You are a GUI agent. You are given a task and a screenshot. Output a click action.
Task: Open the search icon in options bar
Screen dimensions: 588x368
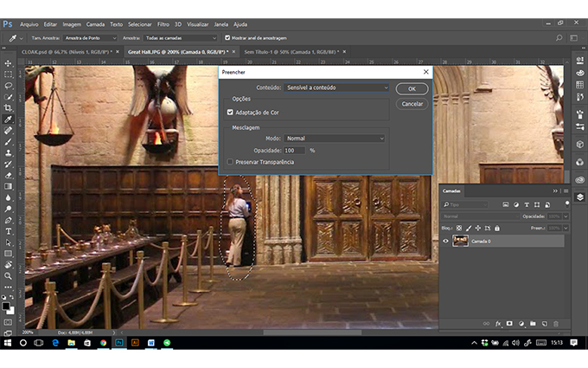pos(559,38)
